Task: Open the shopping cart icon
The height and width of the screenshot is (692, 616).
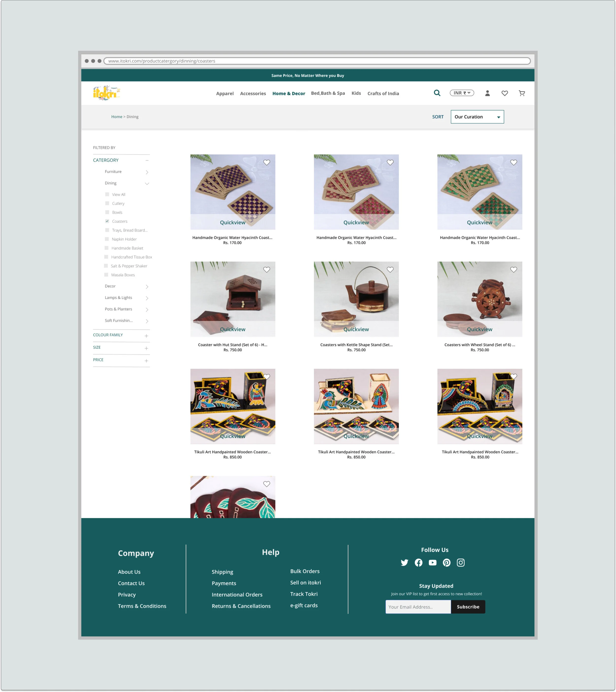Action: (x=522, y=93)
